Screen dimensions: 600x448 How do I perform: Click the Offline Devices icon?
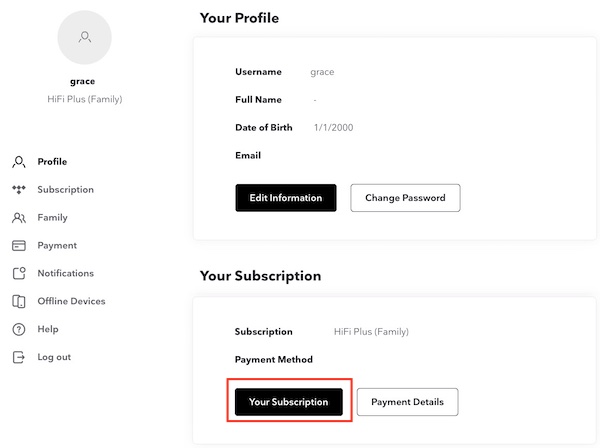coord(18,302)
